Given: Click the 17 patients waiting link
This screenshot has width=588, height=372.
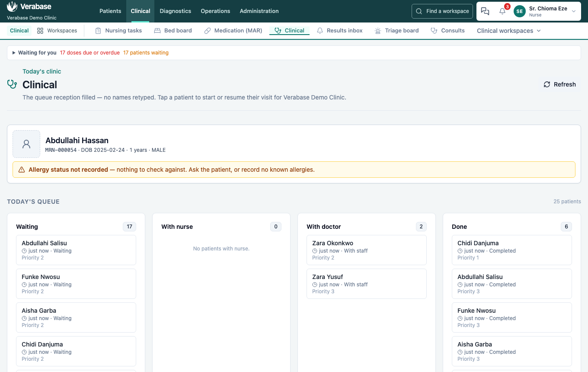Looking at the screenshot, I should [146, 53].
